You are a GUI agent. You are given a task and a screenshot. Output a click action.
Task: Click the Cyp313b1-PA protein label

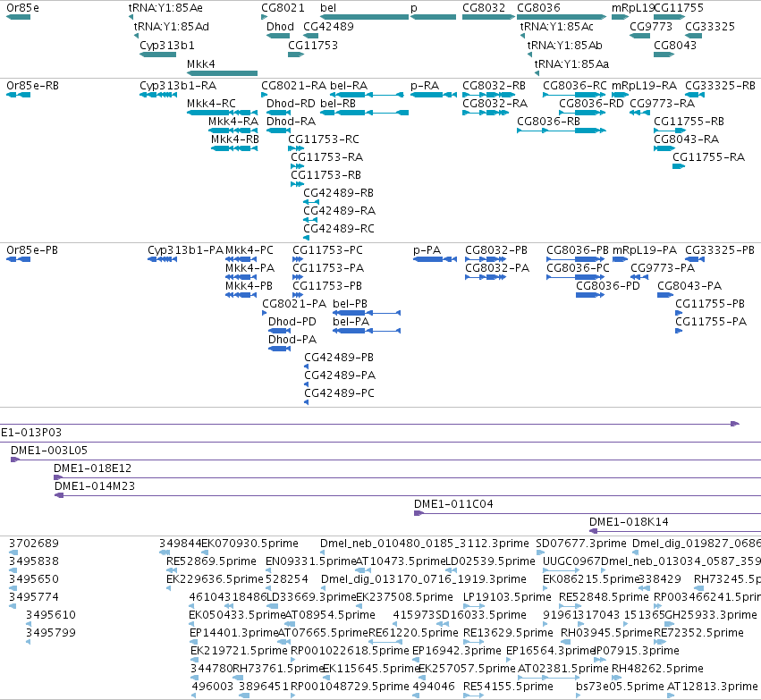(x=185, y=249)
